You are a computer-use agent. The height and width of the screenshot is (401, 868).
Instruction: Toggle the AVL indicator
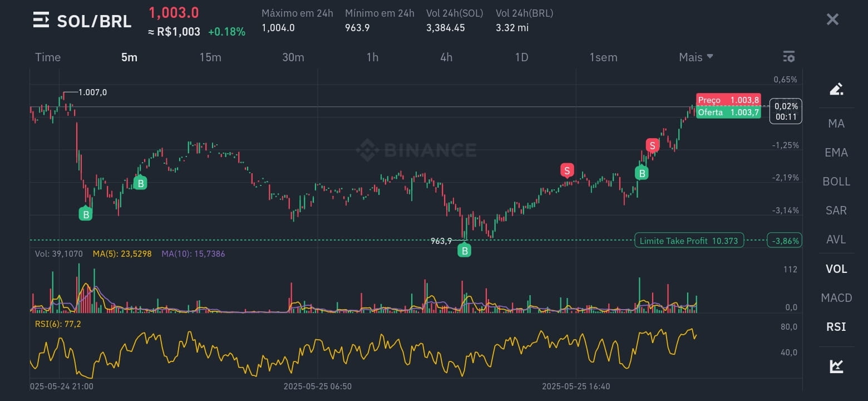pyautogui.click(x=836, y=239)
